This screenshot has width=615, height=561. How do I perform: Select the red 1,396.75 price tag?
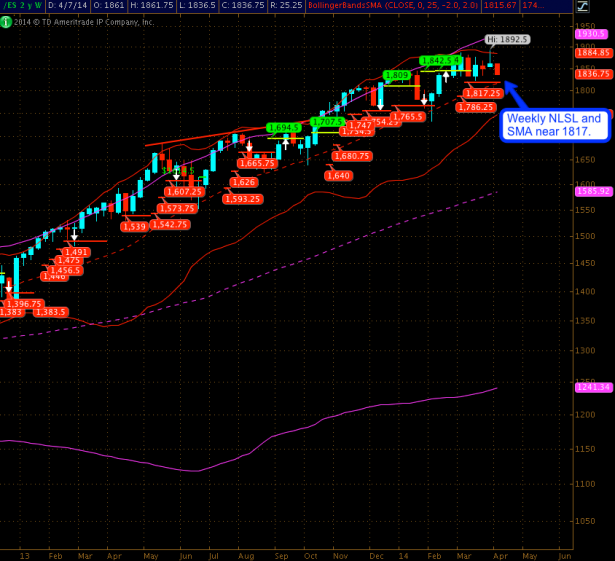[x=24, y=303]
